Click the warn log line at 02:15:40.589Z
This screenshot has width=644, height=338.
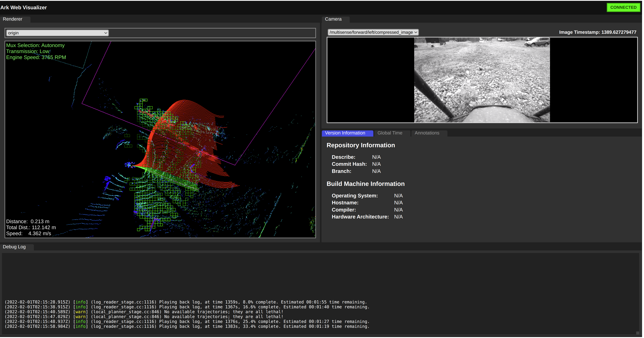[144, 312]
